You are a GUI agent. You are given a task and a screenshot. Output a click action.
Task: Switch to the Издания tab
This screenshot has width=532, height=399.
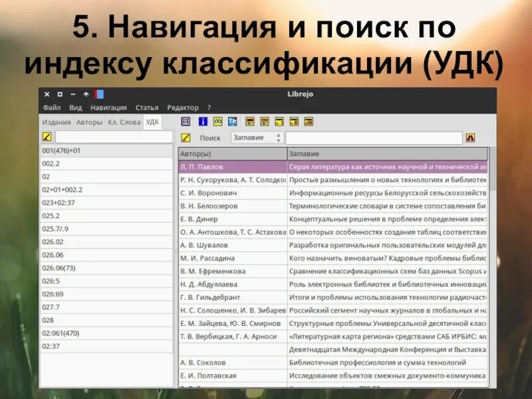57,122
